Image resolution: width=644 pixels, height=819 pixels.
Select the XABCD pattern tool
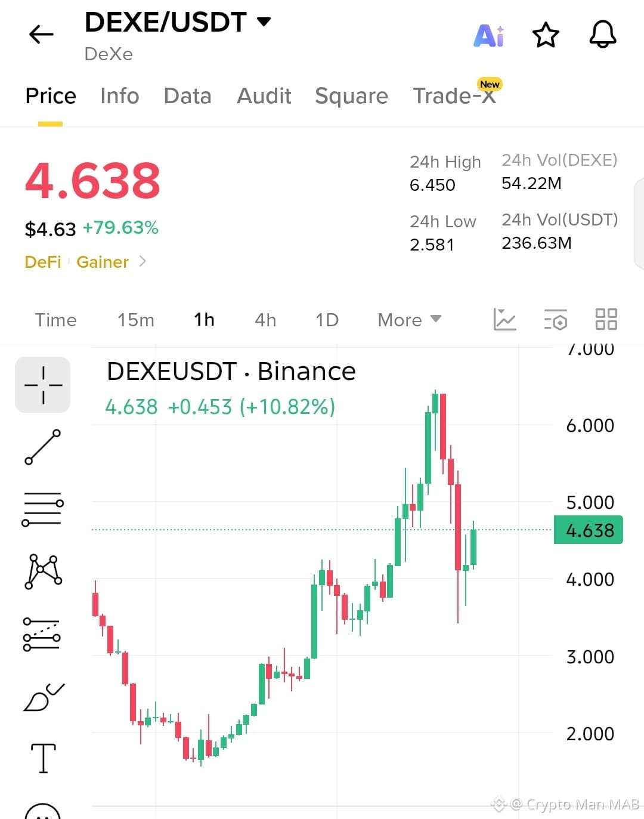coord(43,571)
